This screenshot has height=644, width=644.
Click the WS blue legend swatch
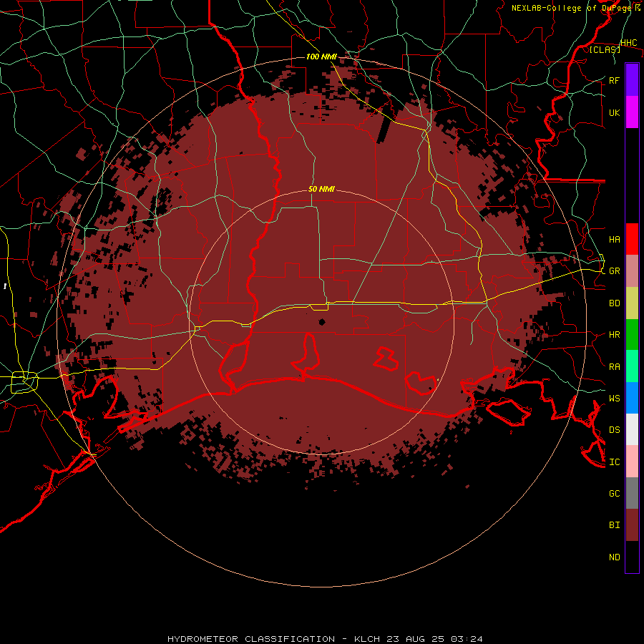(x=632, y=398)
